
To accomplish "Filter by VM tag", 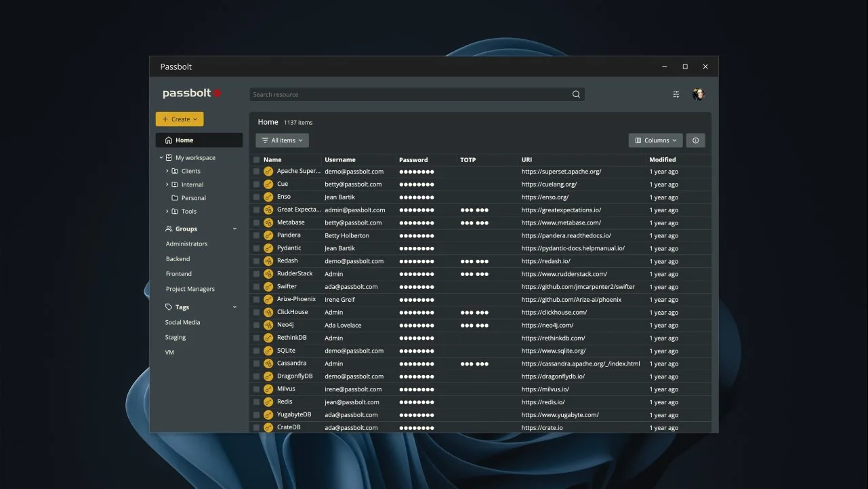I will [x=169, y=353].
